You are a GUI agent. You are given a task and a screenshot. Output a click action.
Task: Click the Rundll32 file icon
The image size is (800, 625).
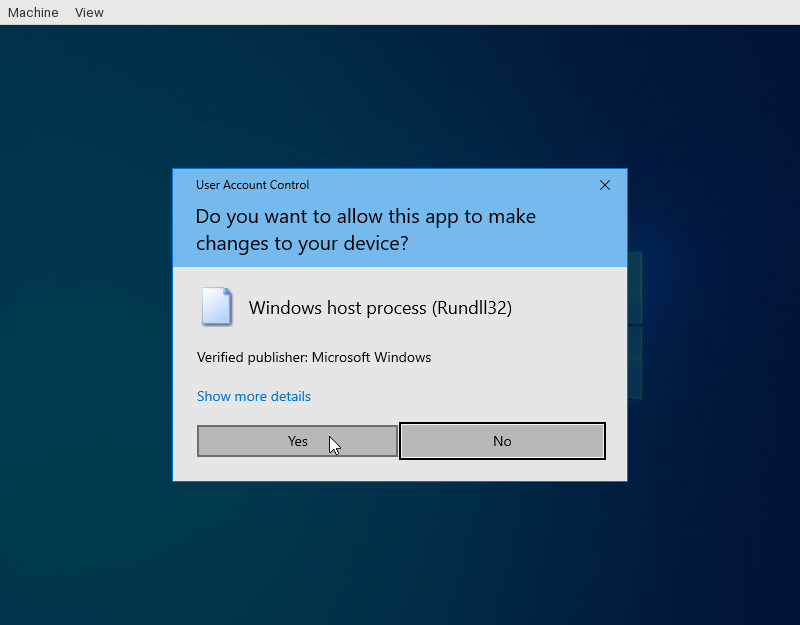(216, 307)
